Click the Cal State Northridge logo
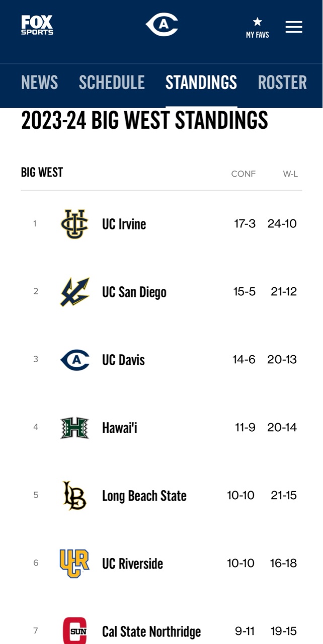Viewport: 323px width, 644px height. pos(74,631)
